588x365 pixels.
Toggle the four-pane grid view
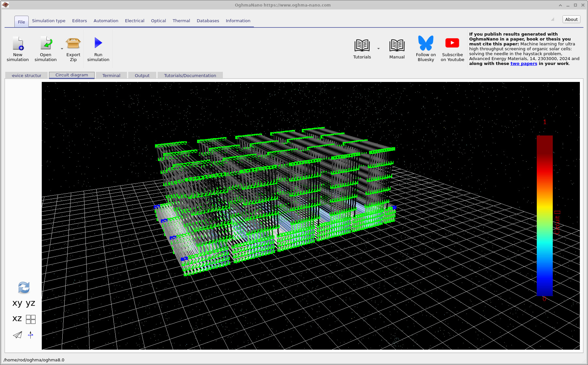[x=30, y=319]
